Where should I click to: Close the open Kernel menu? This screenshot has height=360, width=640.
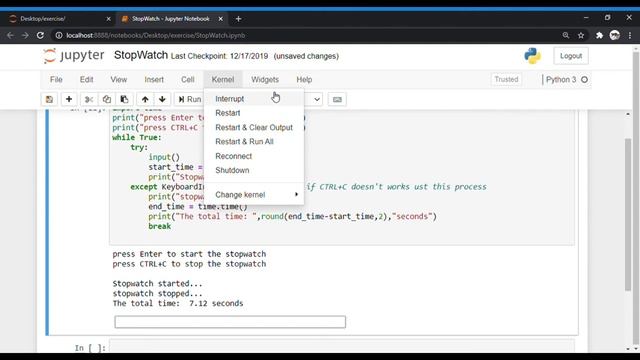click(x=223, y=80)
